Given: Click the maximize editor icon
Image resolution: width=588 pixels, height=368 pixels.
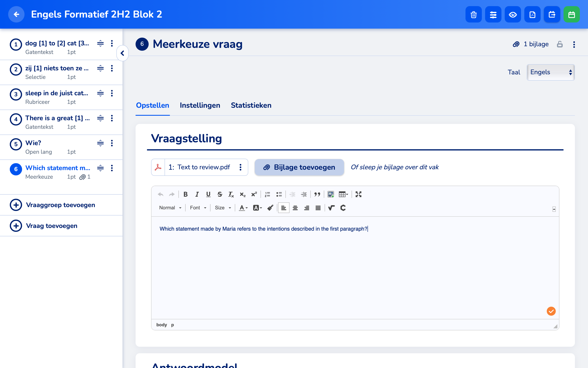Looking at the screenshot, I should [x=358, y=194].
